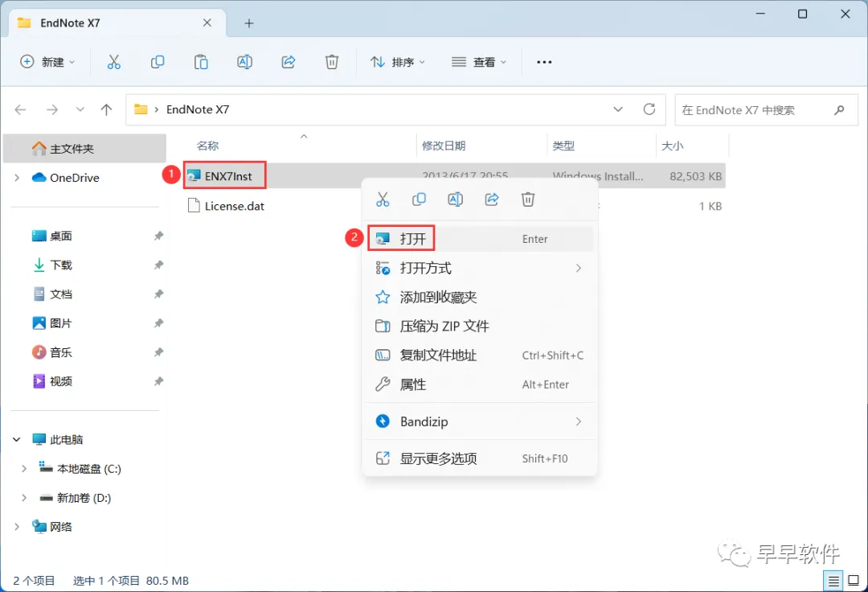Viewport: 868px width, 592px height.
Task: Sort by the 类型 column header
Action: [x=563, y=146]
